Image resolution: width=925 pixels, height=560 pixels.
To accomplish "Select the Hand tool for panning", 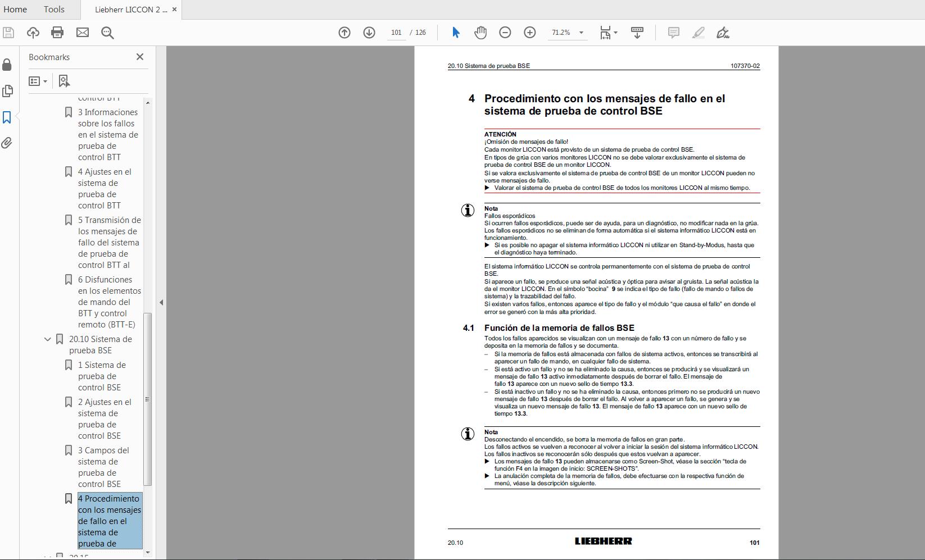I will coord(480,33).
